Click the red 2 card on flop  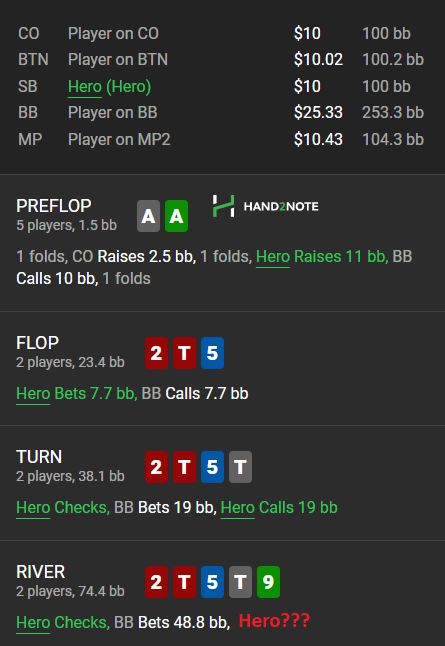point(156,353)
